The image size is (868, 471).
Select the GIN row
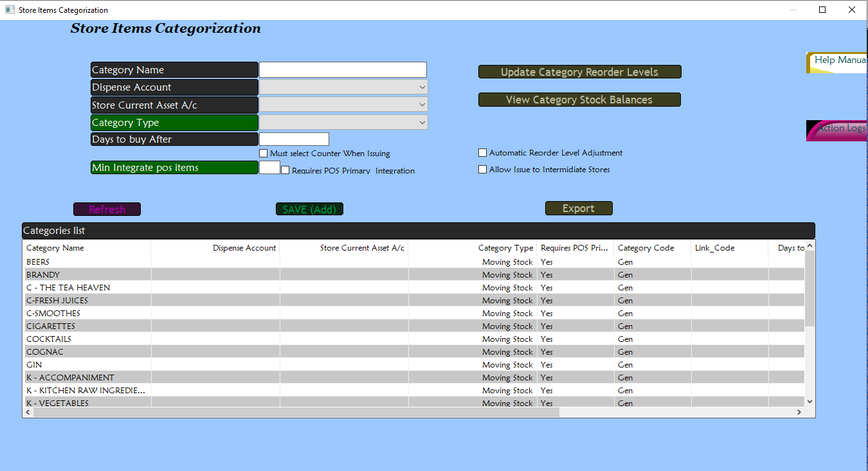click(x=413, y=365)
